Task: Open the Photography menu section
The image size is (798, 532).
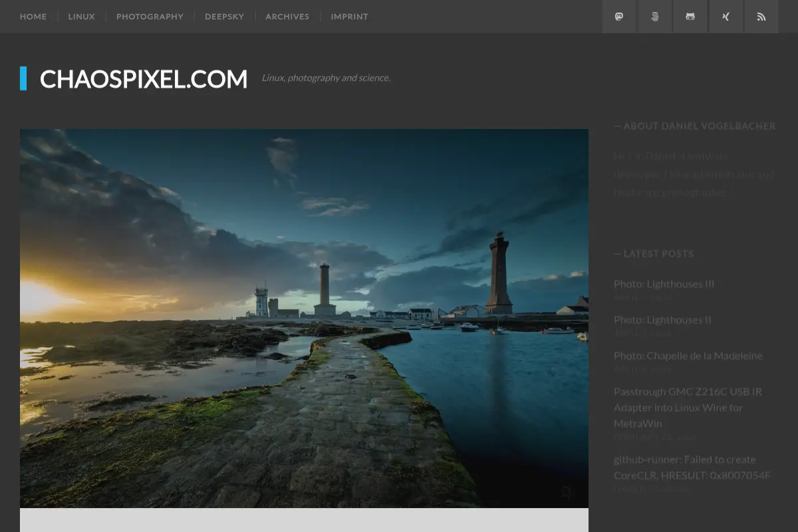Action: 150,17
